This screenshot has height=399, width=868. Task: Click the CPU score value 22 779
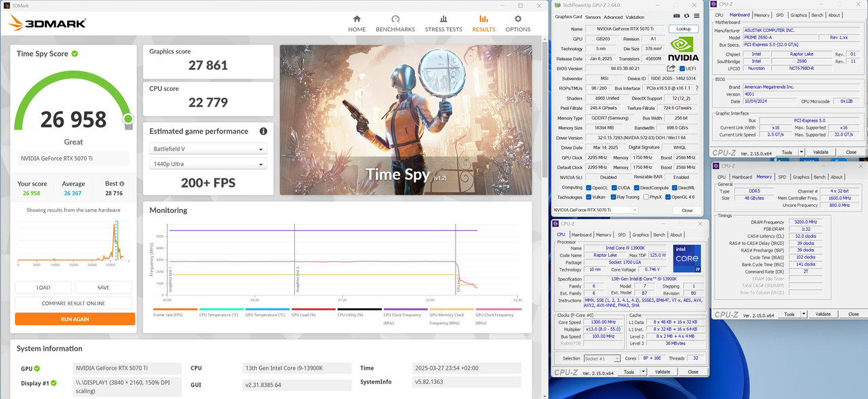[208, 102]
